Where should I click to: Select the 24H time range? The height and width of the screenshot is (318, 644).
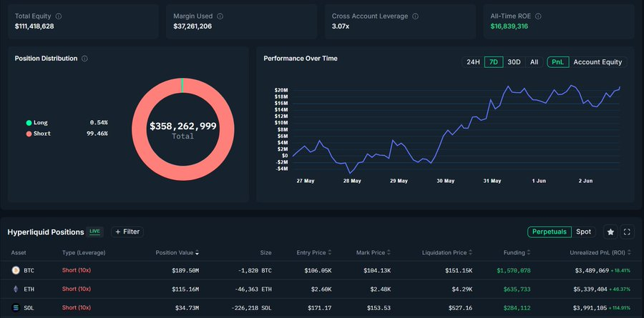coord(473,62)
